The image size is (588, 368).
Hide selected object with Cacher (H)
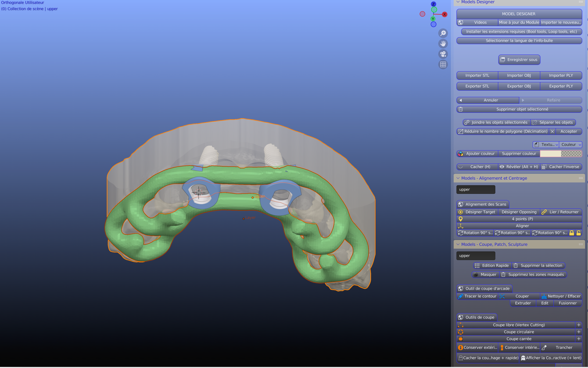pyautogui.click(x=477, y=167)
